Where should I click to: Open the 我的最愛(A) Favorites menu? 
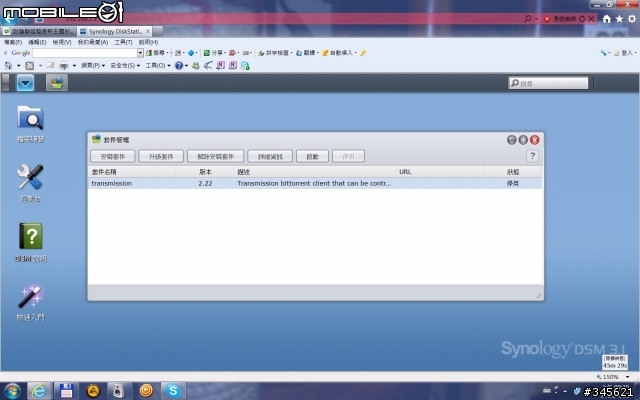tap(93, 42)
